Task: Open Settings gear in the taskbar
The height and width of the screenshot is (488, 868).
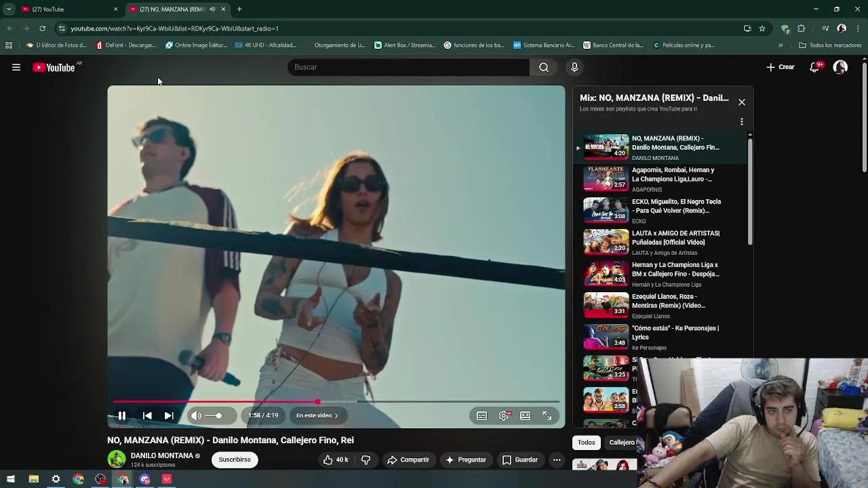Action: coord(56,479)
